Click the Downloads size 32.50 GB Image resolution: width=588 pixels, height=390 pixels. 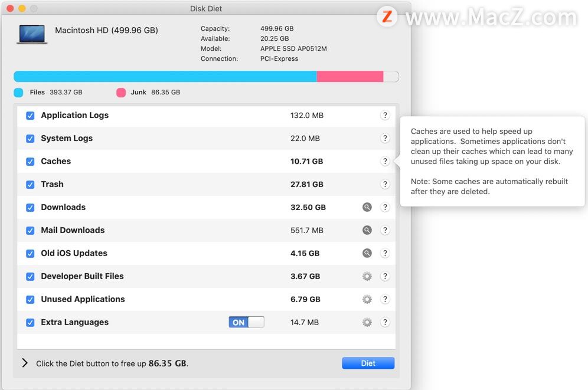pyautogui.click(x=308, y=207)
